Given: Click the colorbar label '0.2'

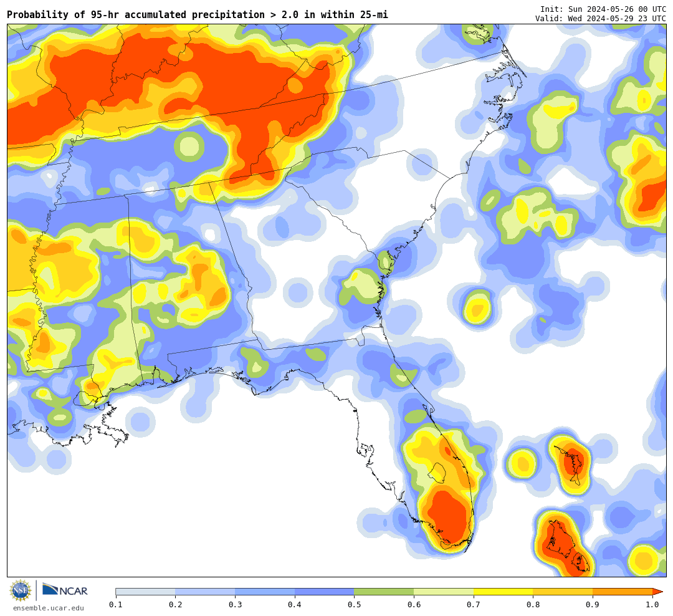Looking at the screenshot, I should pyautogui.click(x=176, y=604).
